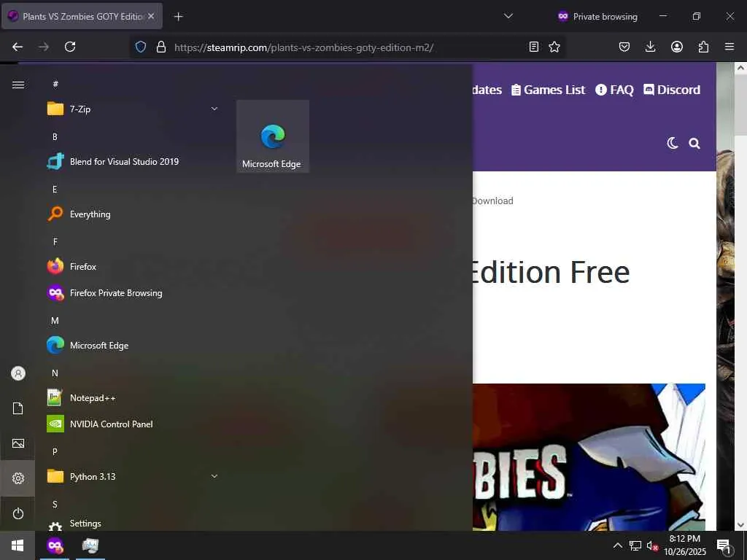The width and height of the screenshot is (747, 560).
Task: Open NVIDIA Control Panel entry
Action: pos(133,424)
